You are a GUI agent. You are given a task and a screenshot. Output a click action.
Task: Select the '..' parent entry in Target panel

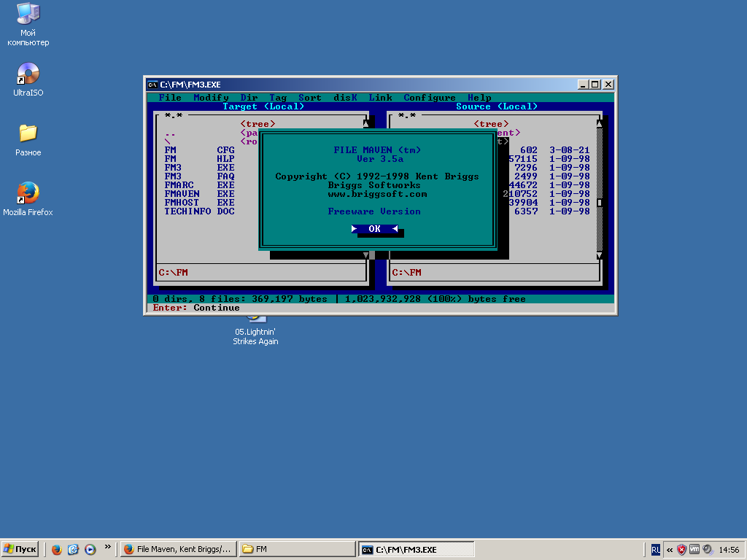pos(170,133)
